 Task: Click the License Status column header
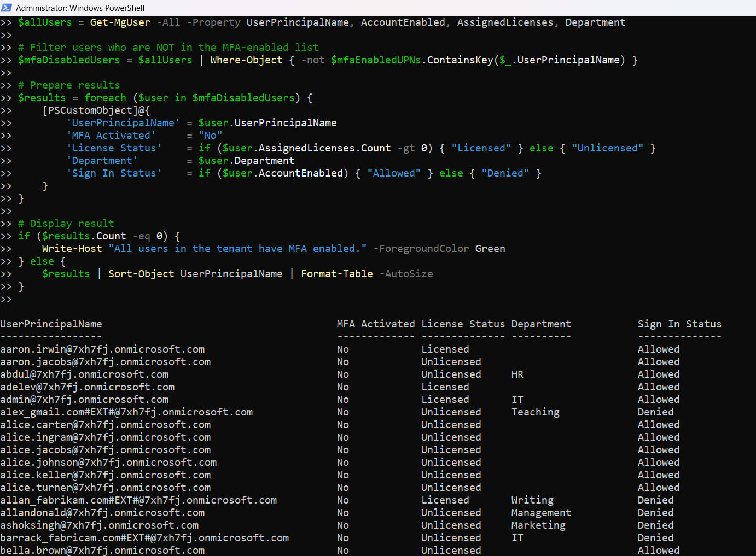[463, 324]
